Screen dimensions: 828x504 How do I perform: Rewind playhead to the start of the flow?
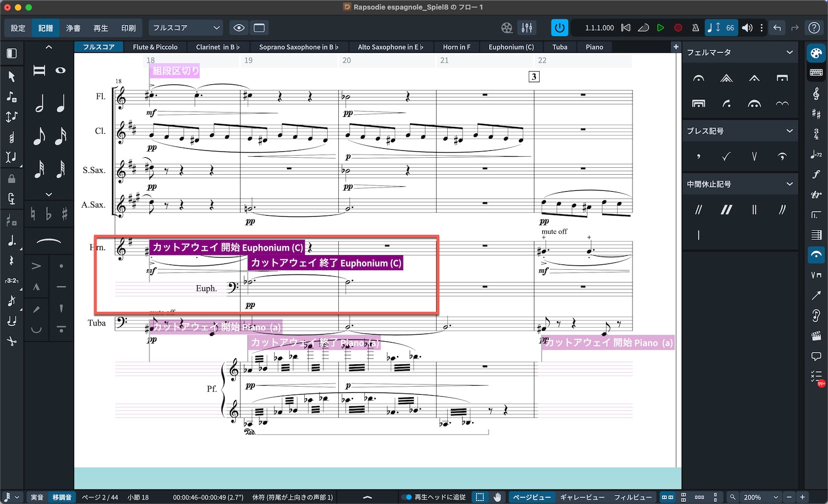pyautogui.click(x=626, y=28)
